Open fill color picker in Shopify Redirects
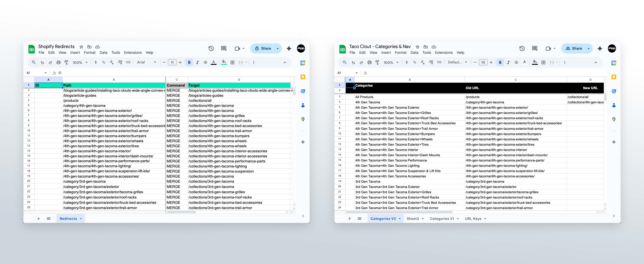Viewport: 644px width, 264px height. tap(224, 62)
